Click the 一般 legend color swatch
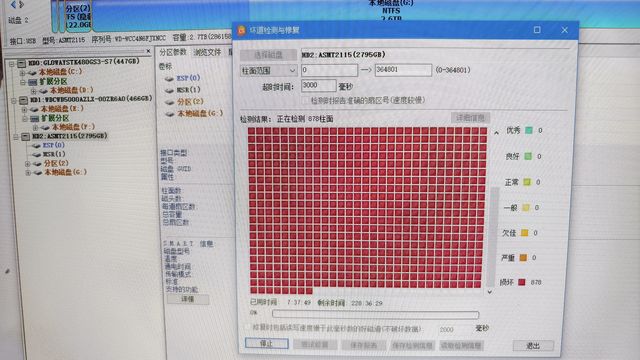The height and width of the screenshot is (360, 640). coord(526,207)
